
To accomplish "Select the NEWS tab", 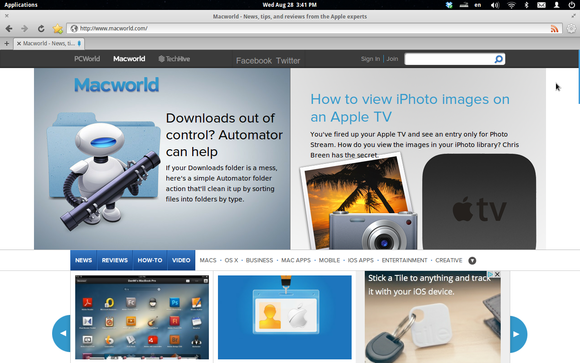I will point(84,260).
